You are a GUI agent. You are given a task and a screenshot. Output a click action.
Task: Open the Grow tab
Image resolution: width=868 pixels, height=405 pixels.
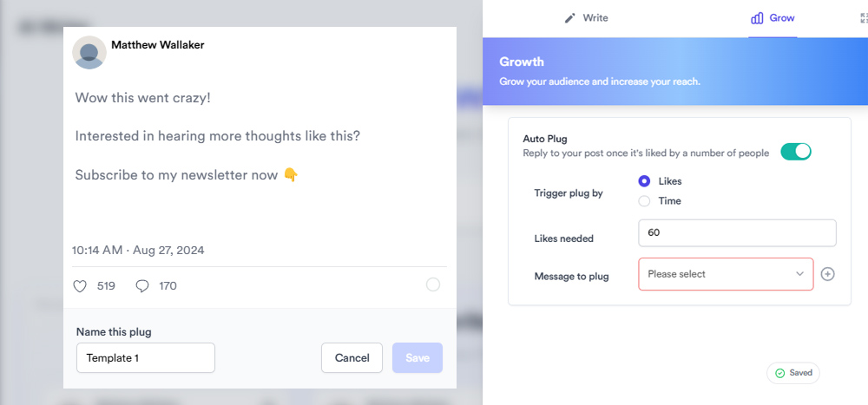[773, 18]
